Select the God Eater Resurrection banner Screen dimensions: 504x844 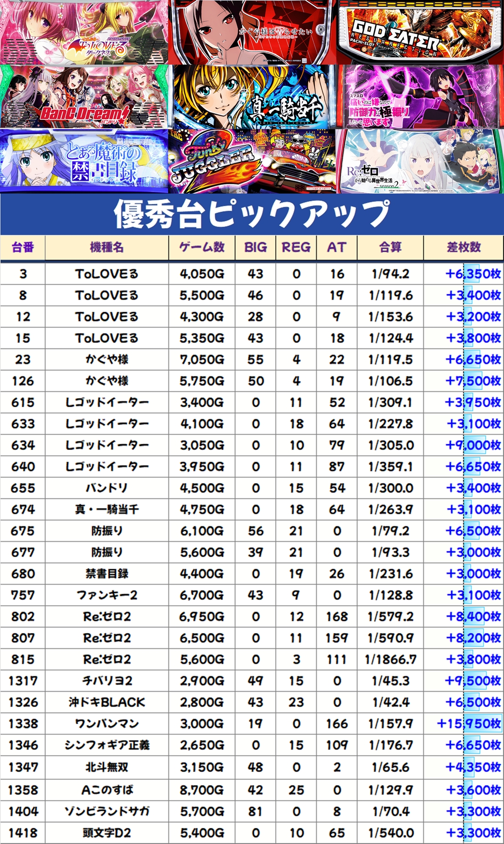420,32
